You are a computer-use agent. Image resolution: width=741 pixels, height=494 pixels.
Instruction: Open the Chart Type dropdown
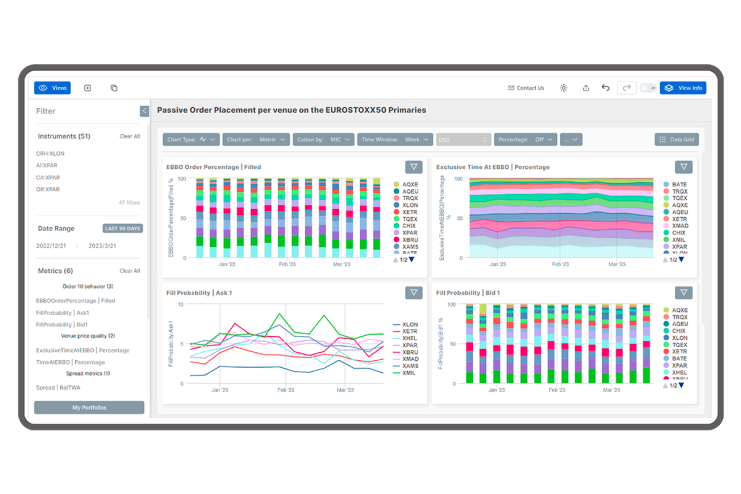click(191, 139)
